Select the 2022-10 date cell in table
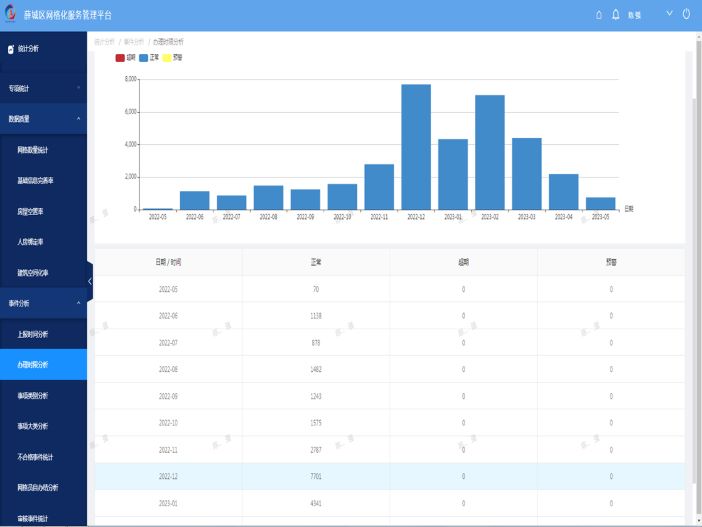This screenshot has height=527, width=702. point(168,423)
